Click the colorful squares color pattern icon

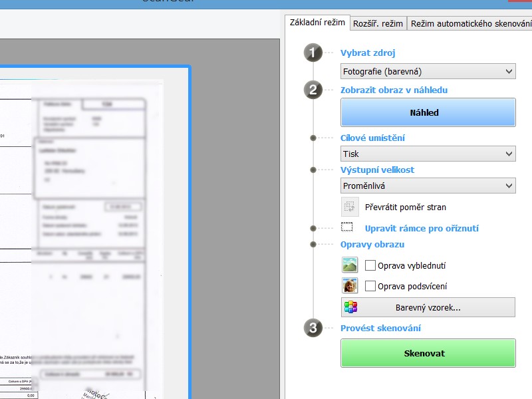click(x=350, y=307)
